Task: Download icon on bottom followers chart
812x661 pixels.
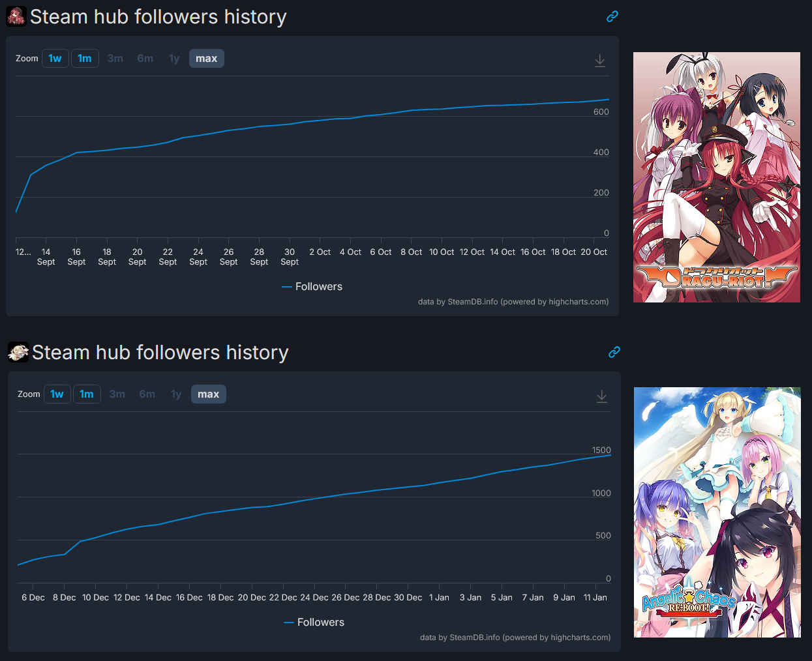Action: (602, 396)
